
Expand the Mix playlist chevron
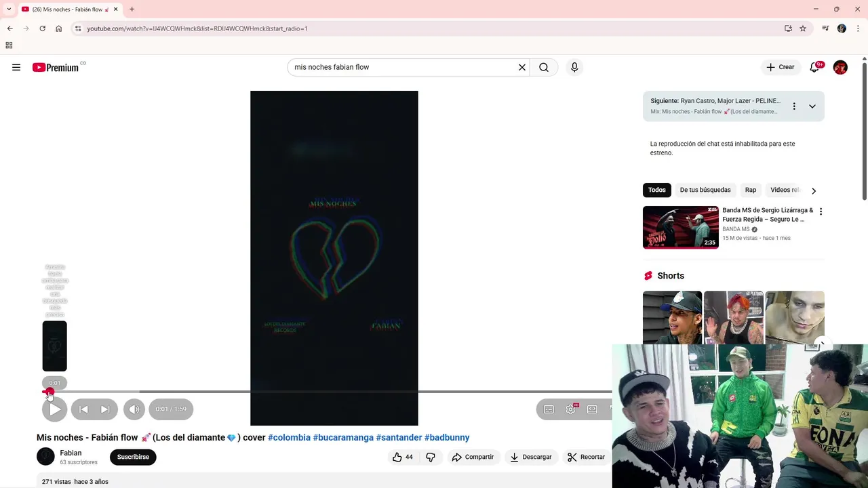tap(812, 106)
